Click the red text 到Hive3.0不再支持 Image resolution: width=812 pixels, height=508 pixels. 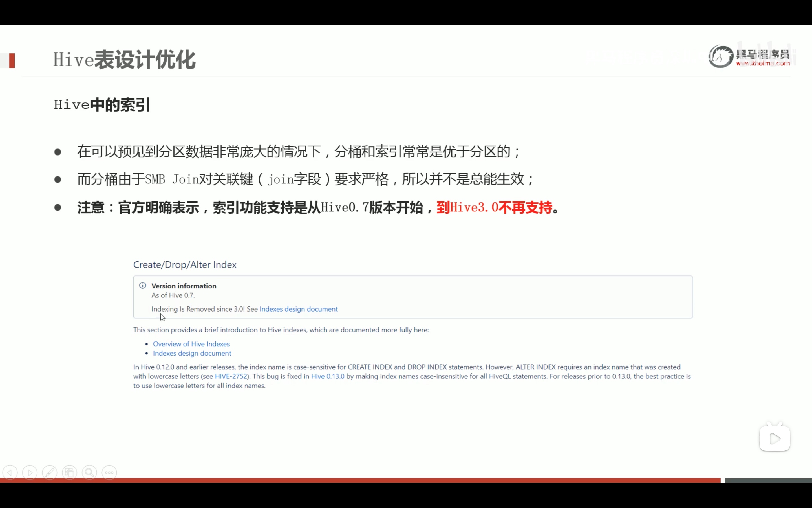click(x=494, y=208)
